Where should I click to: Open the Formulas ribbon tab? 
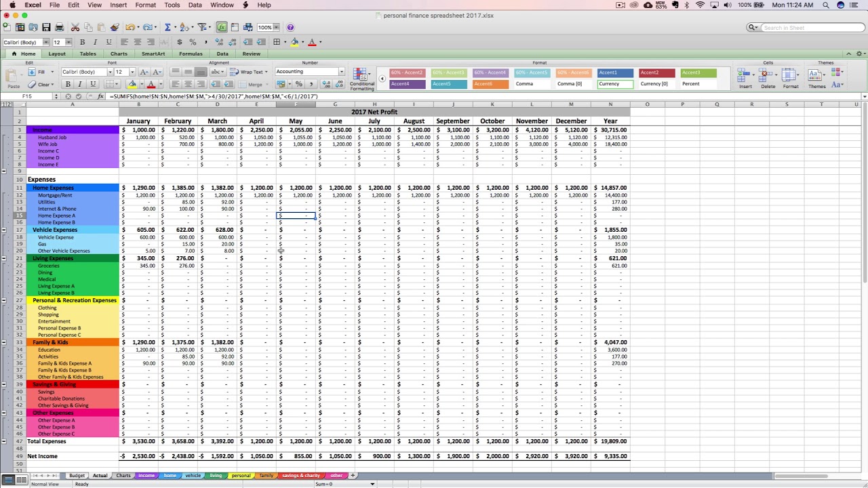(191, 54)
